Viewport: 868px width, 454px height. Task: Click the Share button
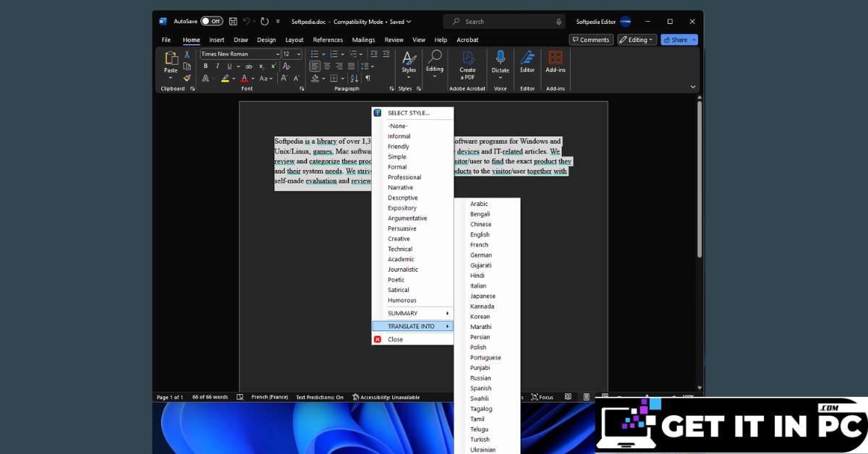point(679,40)
